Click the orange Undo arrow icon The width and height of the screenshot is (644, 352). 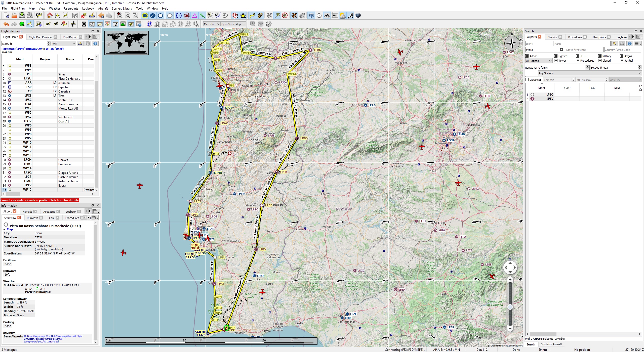[6, 24]
